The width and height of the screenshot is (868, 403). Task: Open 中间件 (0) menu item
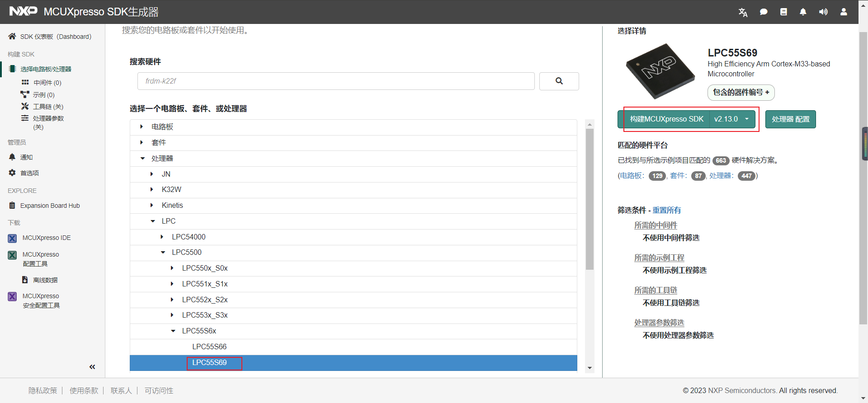(47, 83)
